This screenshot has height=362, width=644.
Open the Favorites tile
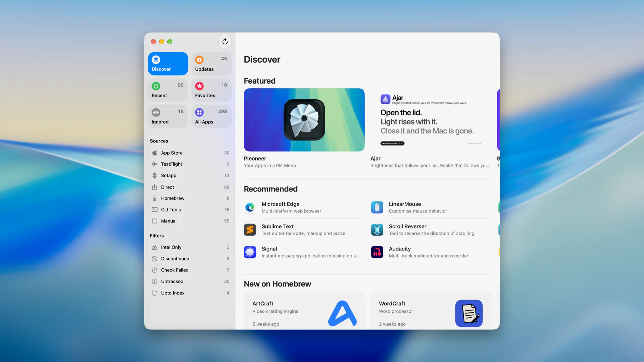(211, 90)
